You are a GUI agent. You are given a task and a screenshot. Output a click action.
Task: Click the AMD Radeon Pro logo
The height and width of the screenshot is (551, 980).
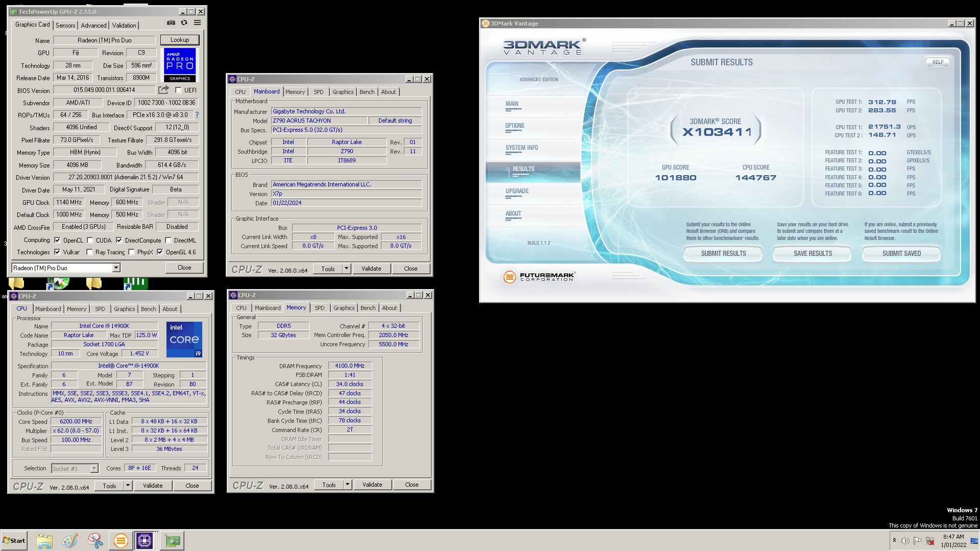tap(180, 64)
